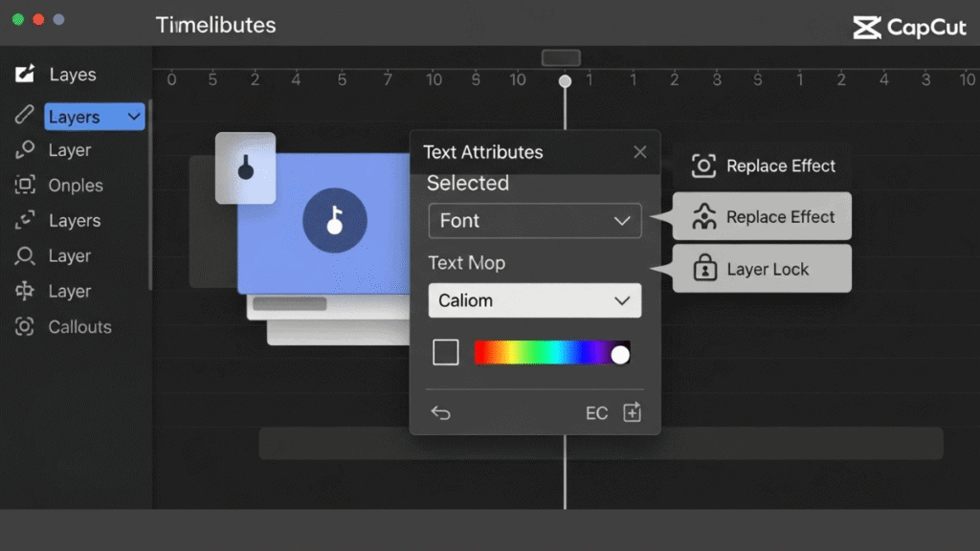The width and height of the screenshot is (980, 551).
Task: Click the Text Mop label
Action: coord(466,263)
